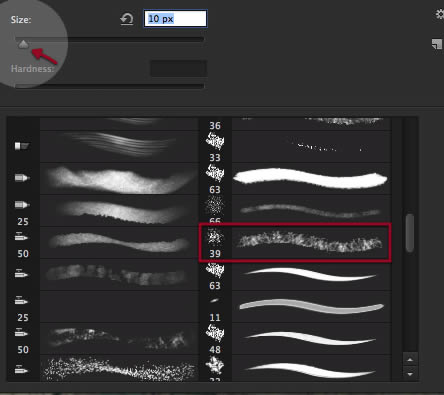Select the 33 brush with the sparse dotted stroke
Screen dimensions: 444x395
coord(295,146)
